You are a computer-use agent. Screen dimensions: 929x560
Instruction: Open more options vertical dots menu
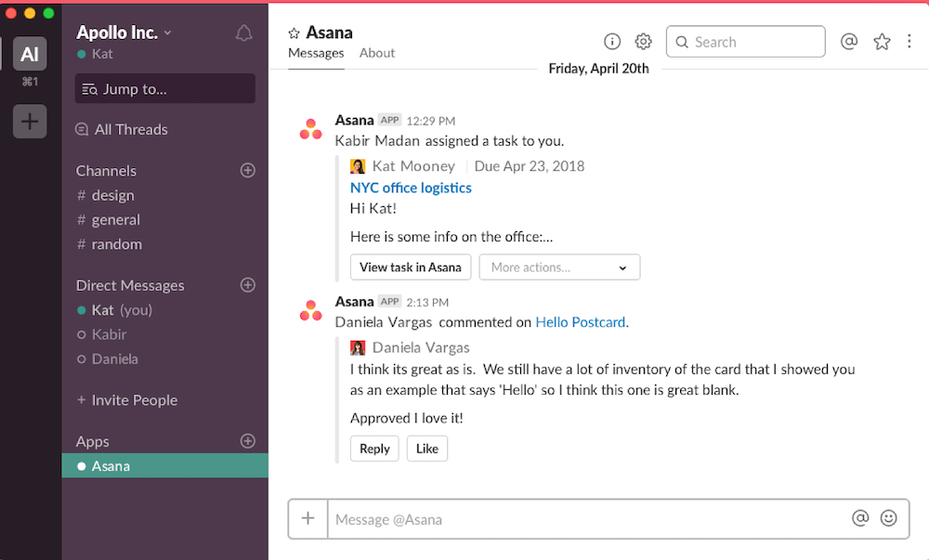point(909,42)
